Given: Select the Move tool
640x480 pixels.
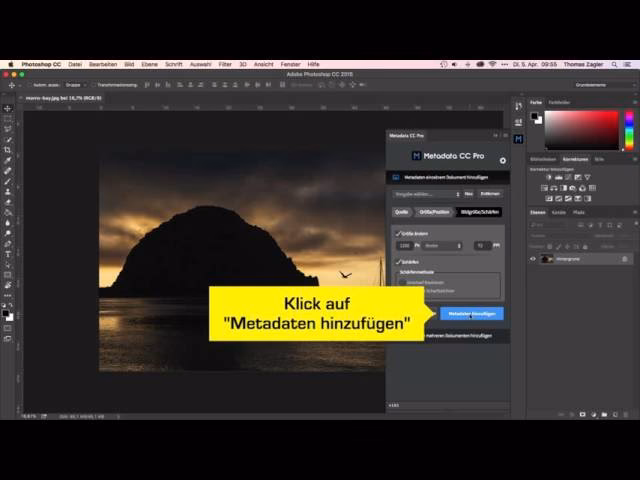Looking at the screenshot, I should [x=8, y=108].
